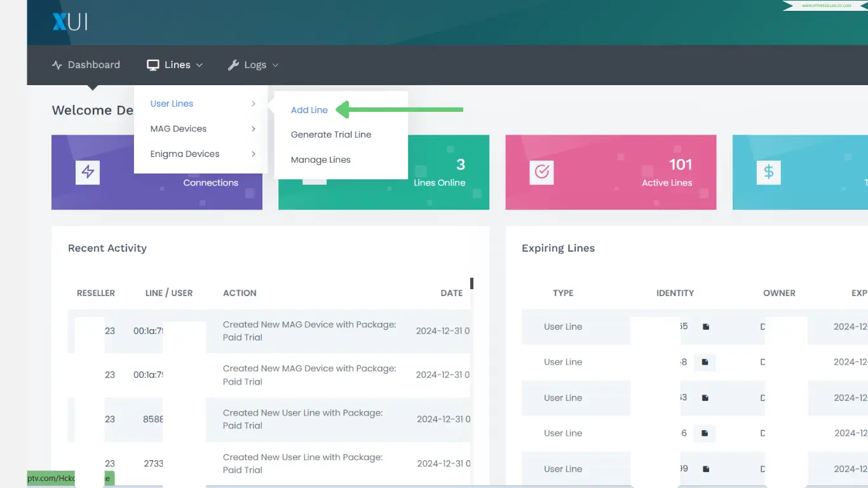
Task: Click document icon in first Expiring Lines row
Action: click(705, 327)
